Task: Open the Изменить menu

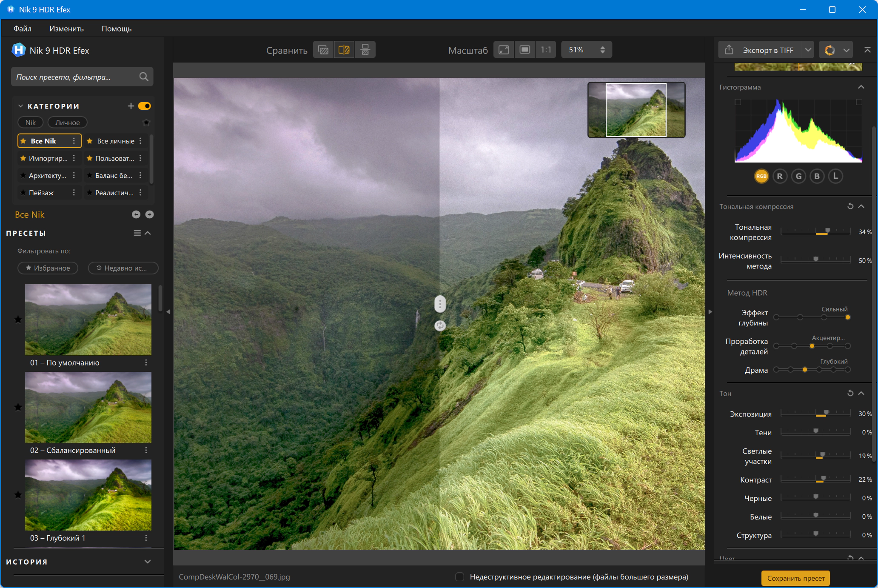Action: coord(66,29)
